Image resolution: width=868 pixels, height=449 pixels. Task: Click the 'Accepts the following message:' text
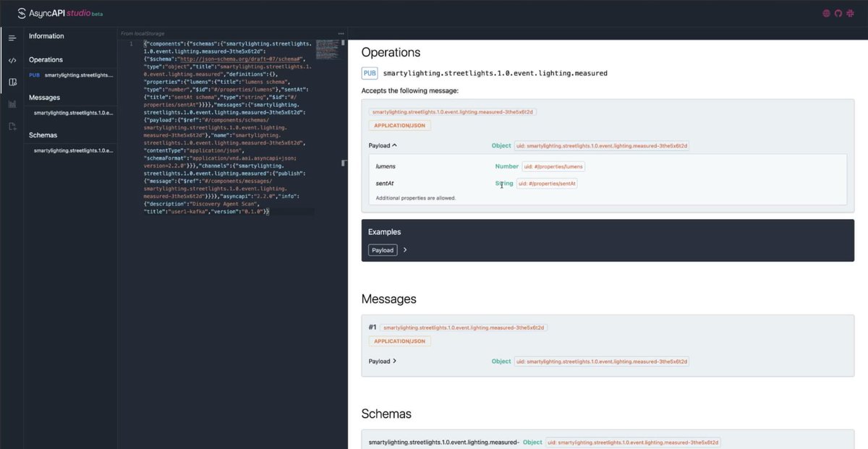pyautogui.click(x=409, y=90)
